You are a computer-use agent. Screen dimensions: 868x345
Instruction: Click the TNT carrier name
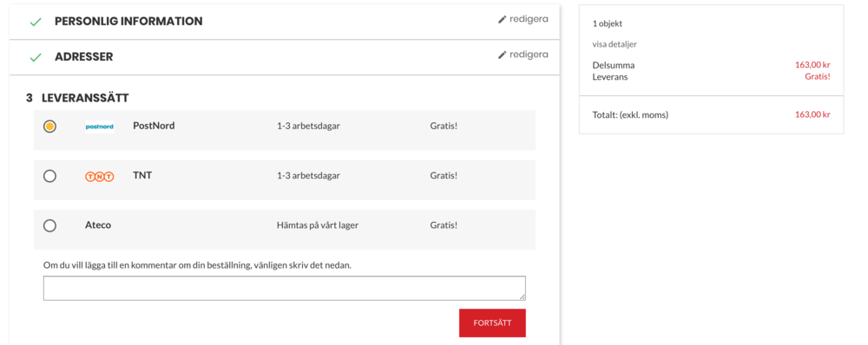click(142, 175)
